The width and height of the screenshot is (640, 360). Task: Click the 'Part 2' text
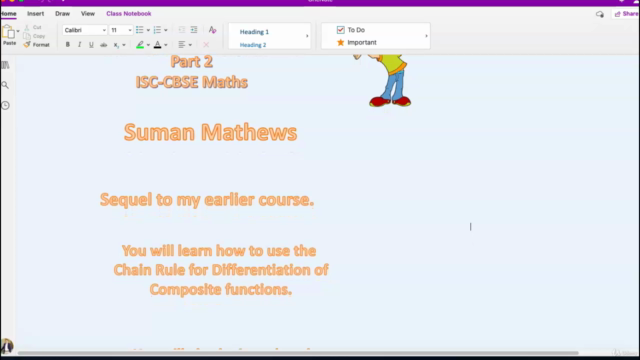point(191,62)
